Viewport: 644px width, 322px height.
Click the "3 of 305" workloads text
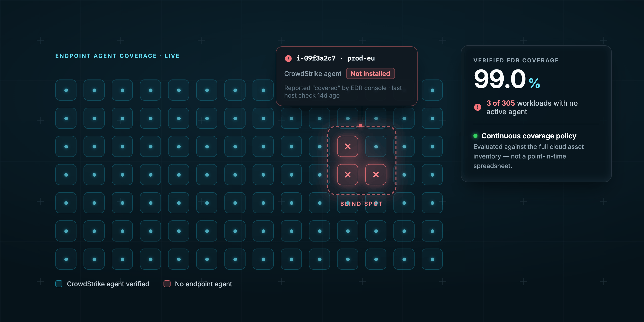[501, 103]
